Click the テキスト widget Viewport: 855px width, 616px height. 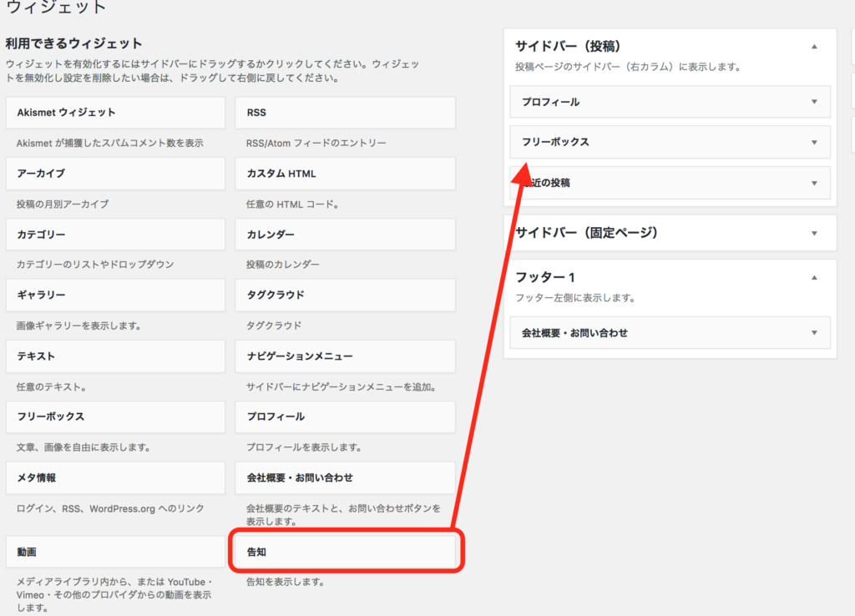[x=115, y=356]
